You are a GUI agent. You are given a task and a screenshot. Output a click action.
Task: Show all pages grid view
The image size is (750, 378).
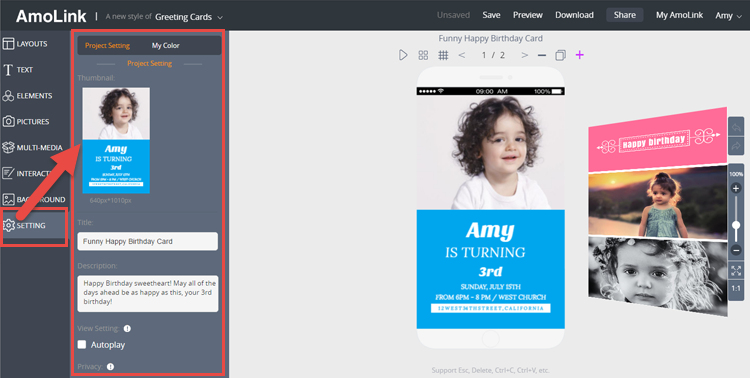(423, 55)
